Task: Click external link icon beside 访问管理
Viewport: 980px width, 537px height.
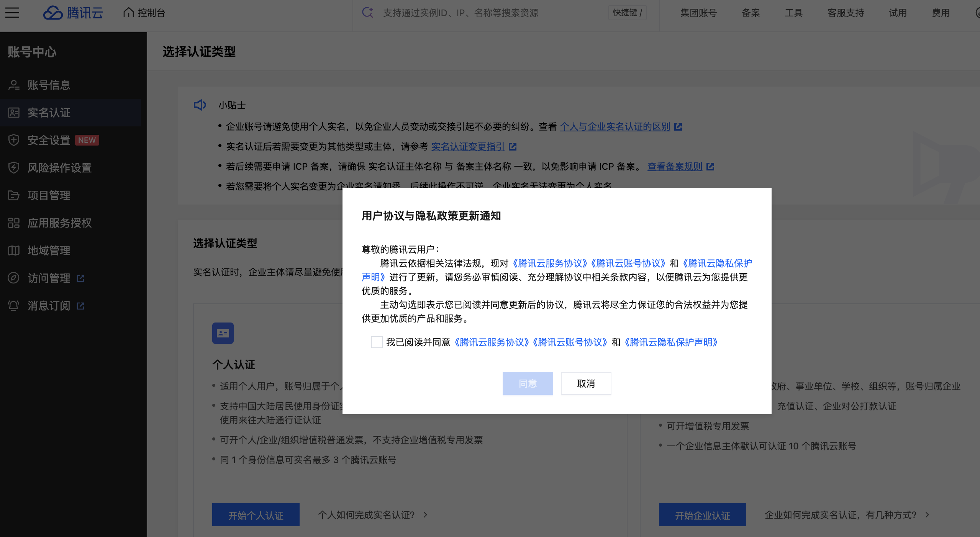Action: tap(80, 278)
